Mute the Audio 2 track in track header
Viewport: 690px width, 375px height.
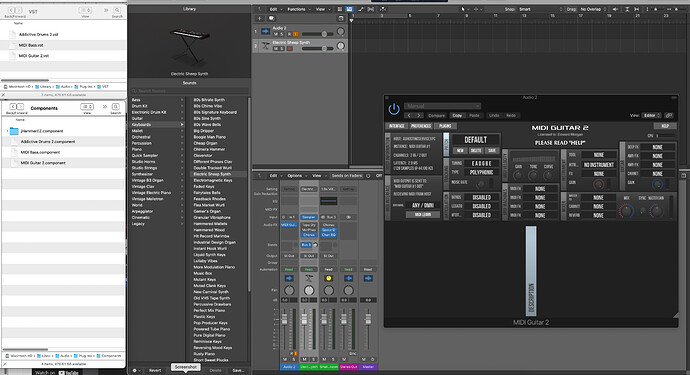coord(276,34)
